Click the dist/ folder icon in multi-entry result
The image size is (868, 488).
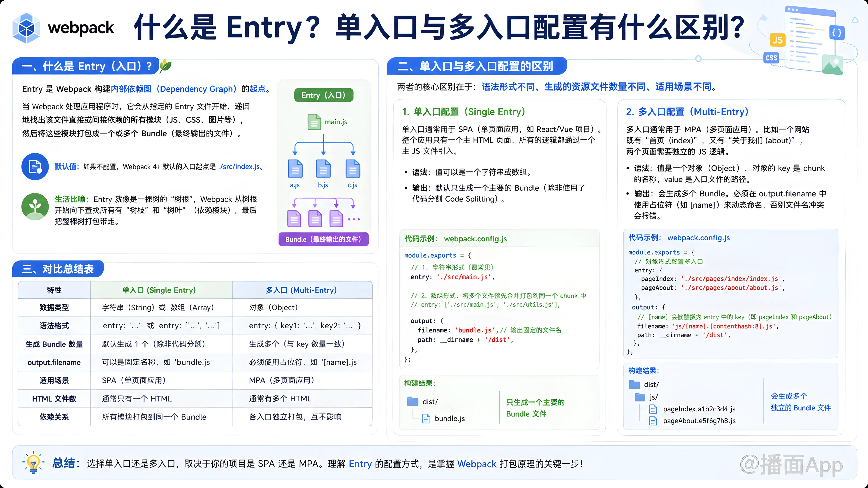(634, 384)
